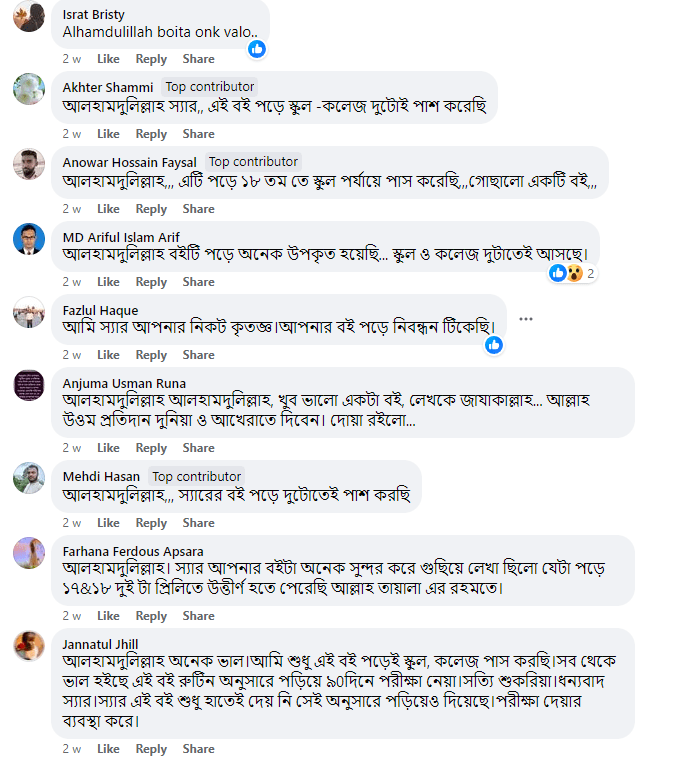Open Anjuma Usman Runa's profile name link
677x758 pixels.
point(124,383)
